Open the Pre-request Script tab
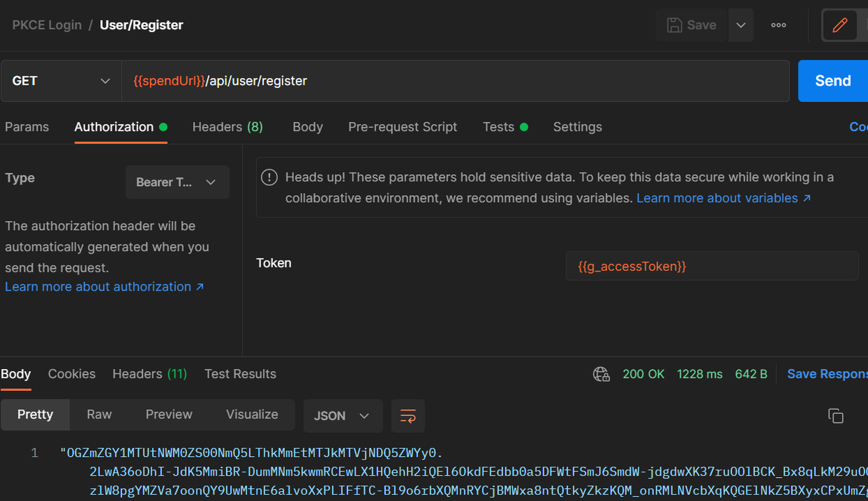Viewport: 868px width, 501px height. click(x=402, y=127)
